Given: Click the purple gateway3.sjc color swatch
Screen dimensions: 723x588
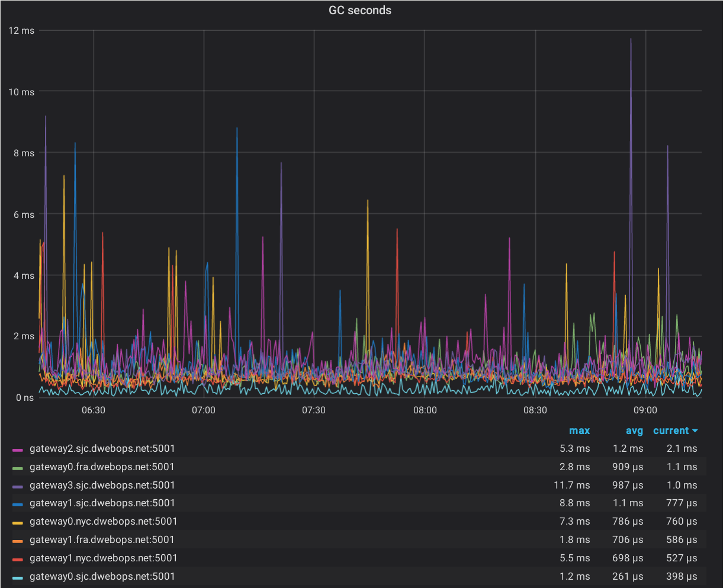Looking at the screenshot, I should click(x=17, y=486).
